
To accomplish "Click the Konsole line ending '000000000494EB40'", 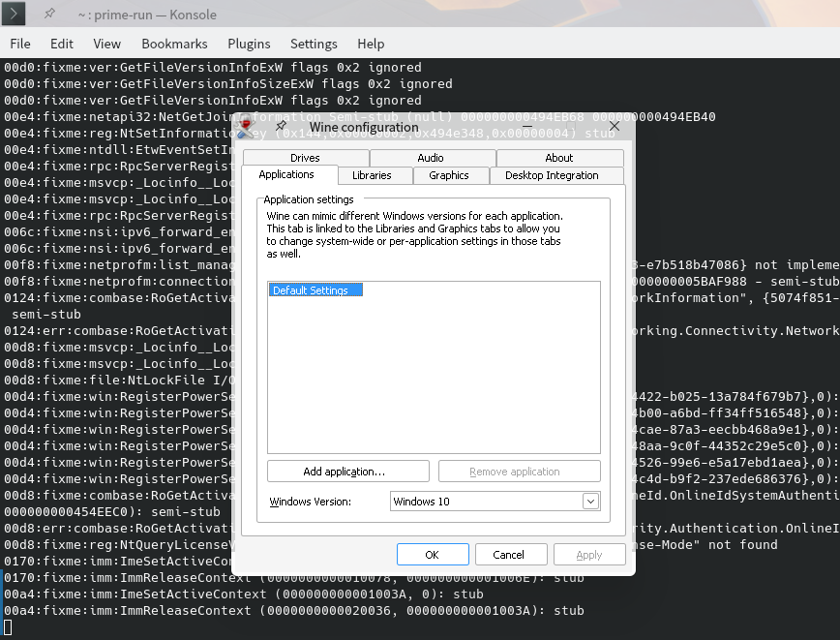I will [359, 117].
